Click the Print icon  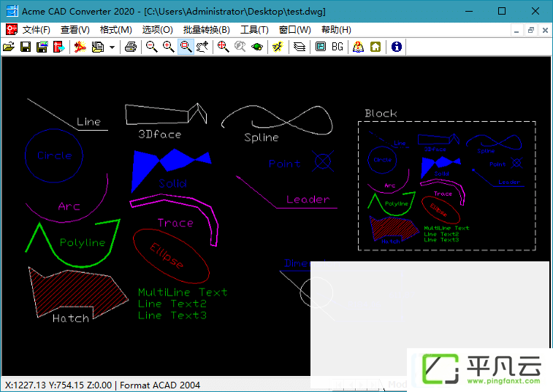(x=131, y=47)
